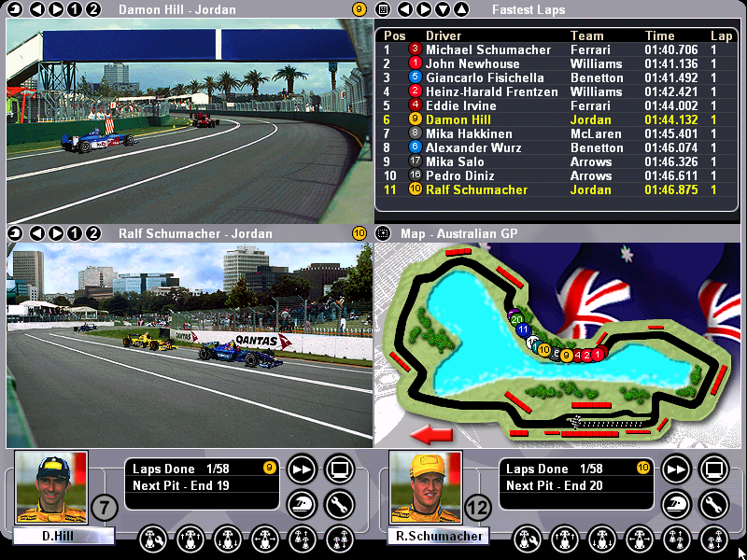Select the helmet view icon in Damon Hill's panel
The width and height of the screenshot is (747, 560).
point(301,504)
